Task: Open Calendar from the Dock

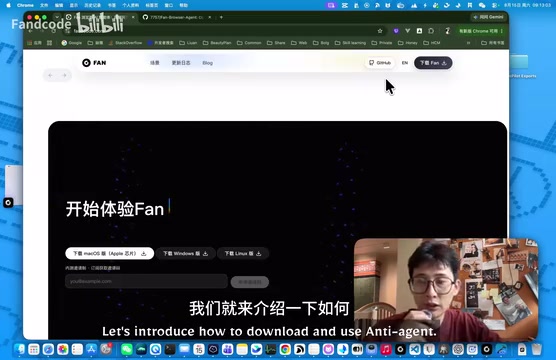Action: [199, 349]
